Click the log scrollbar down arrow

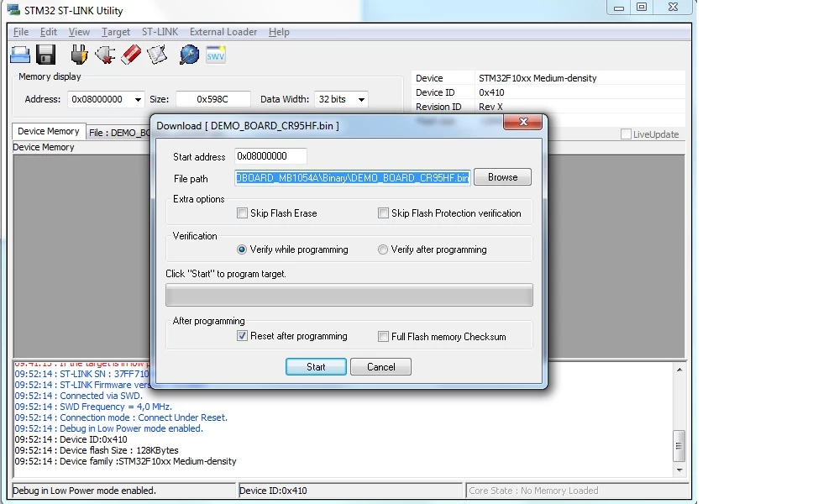[679, 470]
